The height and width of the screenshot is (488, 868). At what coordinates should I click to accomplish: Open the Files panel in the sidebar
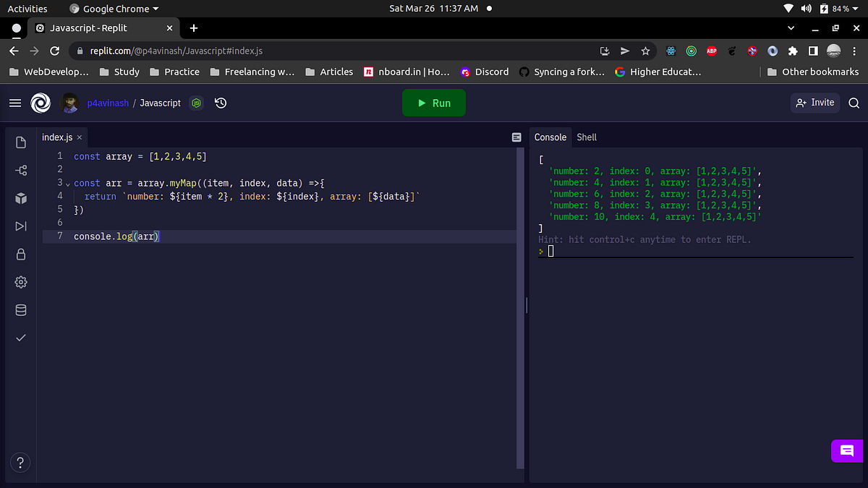pos(20,142)
